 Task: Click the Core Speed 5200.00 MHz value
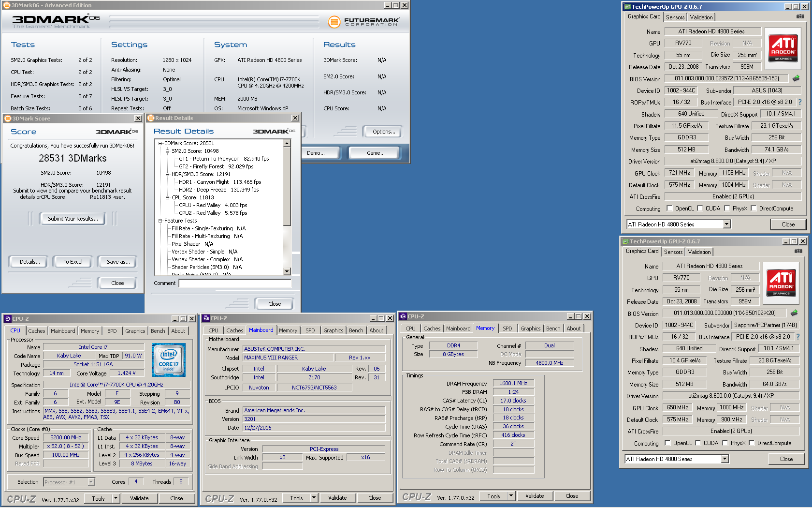(66, 437)
